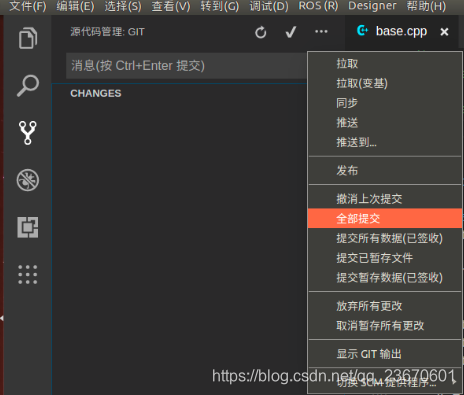Open the 查看(V) menu
This screenshot has width=464, height=395.
(x=171, y=6)
